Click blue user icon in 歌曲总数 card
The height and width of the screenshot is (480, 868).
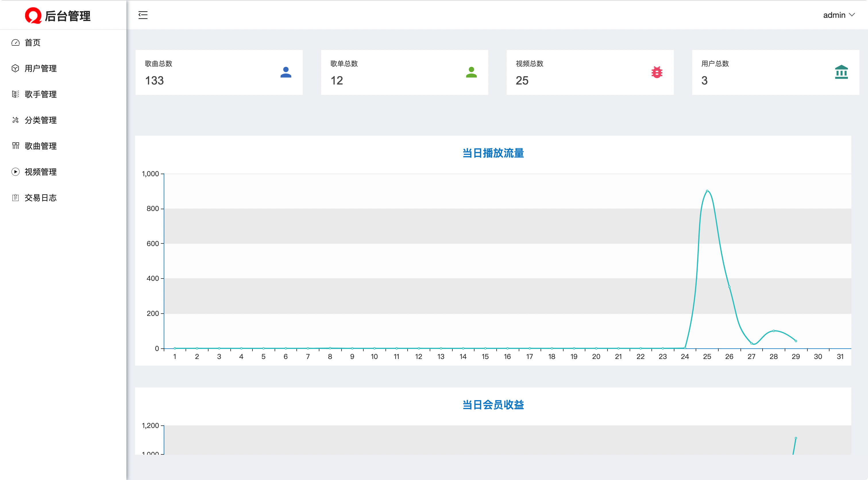(x=286, y=72)
